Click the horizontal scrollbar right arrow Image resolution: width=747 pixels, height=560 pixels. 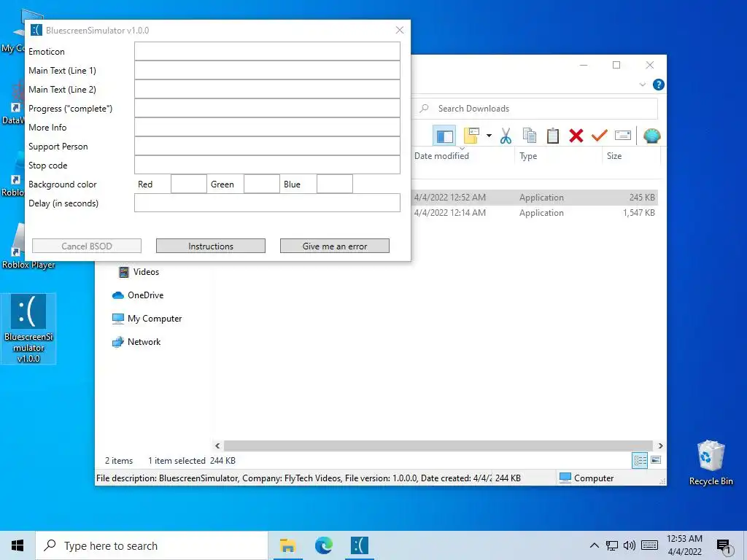click(660, 446)
